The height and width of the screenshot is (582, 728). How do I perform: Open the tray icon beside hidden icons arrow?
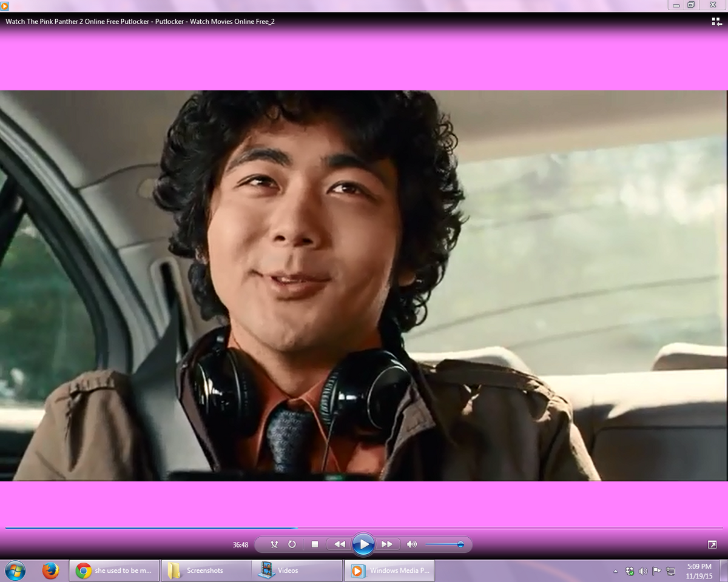[x=630, y=571]
